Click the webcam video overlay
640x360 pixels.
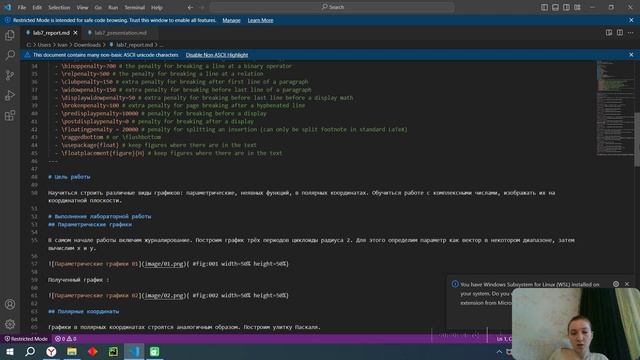tap(576, 324)
